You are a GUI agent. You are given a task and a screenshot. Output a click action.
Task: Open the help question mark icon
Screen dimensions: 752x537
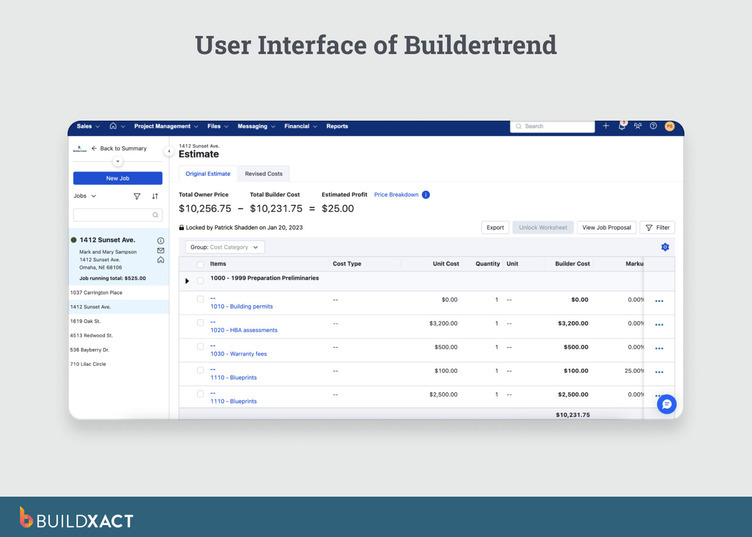click(653, 126)
